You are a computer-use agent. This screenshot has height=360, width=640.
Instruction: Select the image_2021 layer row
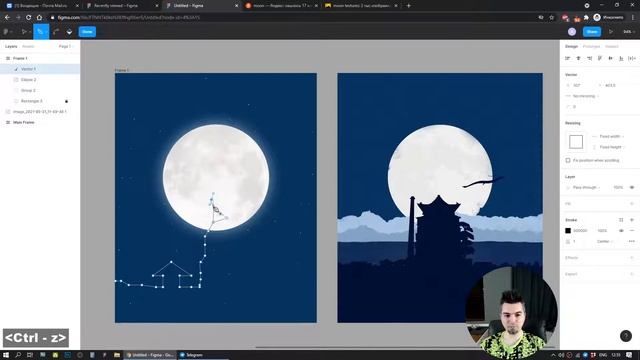[40, 111]
